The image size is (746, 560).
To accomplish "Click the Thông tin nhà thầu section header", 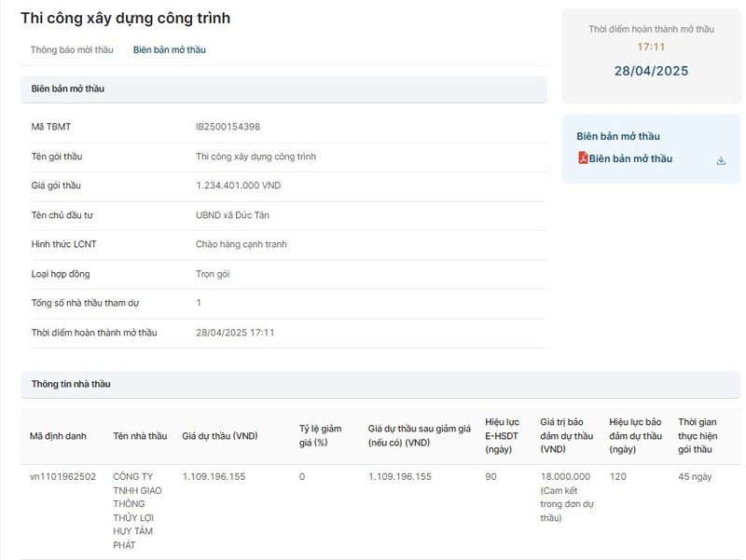I will click(380, 384).
